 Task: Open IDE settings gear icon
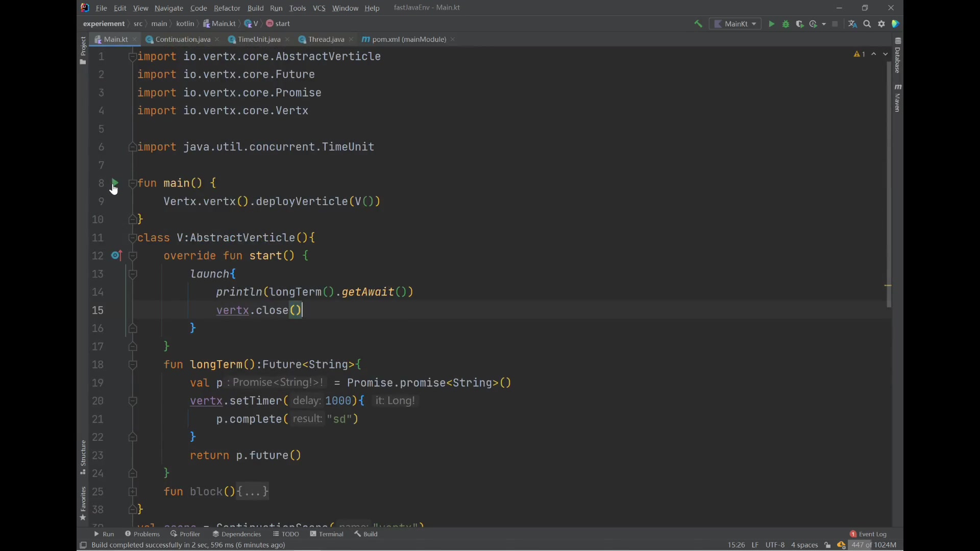pos(881,24)
